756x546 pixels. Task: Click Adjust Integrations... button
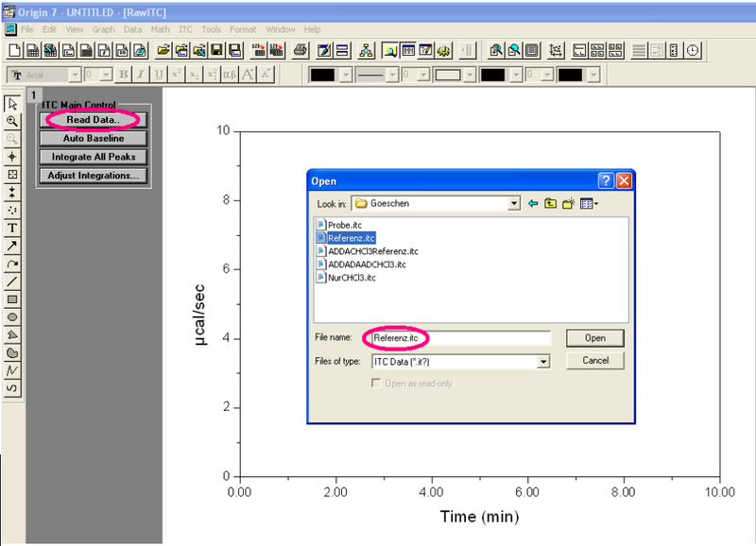click(93, 176)
